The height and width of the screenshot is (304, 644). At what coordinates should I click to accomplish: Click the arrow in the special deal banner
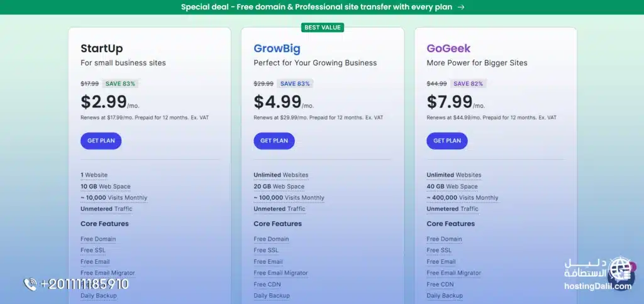point(461,7)
